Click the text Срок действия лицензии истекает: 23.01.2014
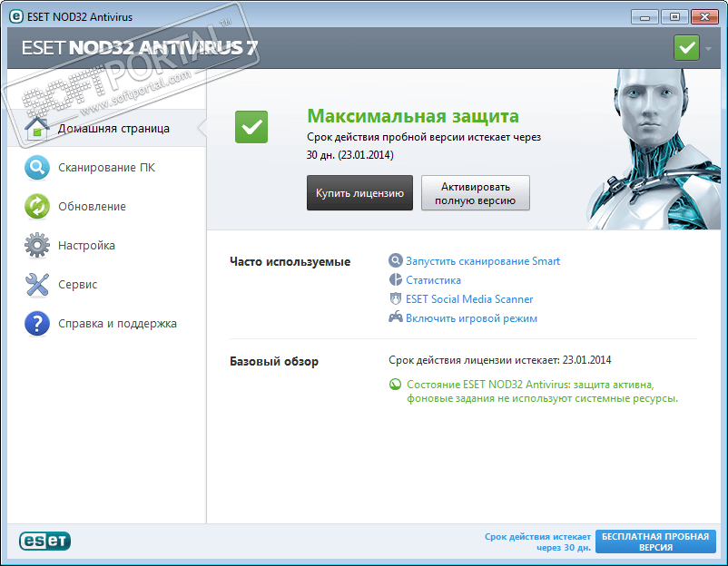Image resolution: width=728 pixels, height=566 pixels. [499, 360]
